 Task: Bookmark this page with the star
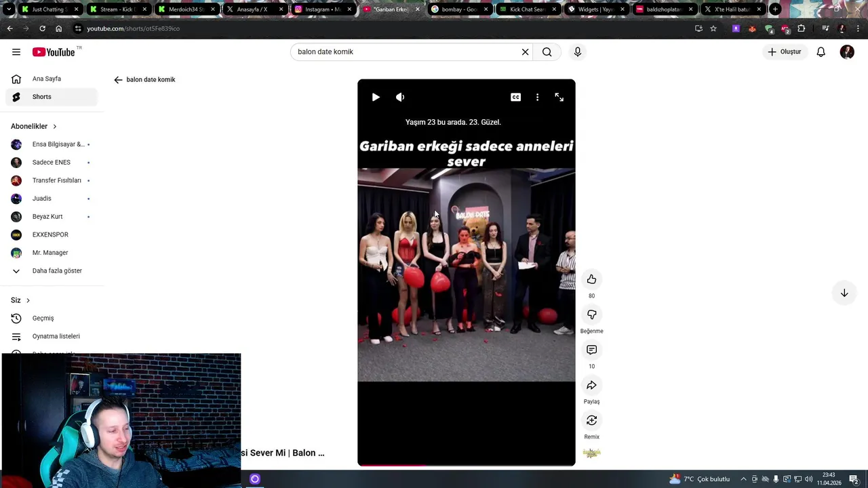coord(713,28)
